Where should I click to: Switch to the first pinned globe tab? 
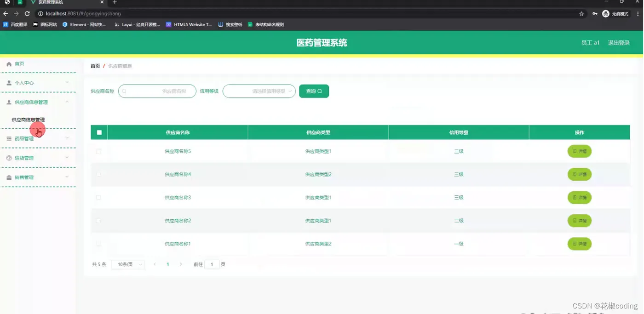(7, 2)
